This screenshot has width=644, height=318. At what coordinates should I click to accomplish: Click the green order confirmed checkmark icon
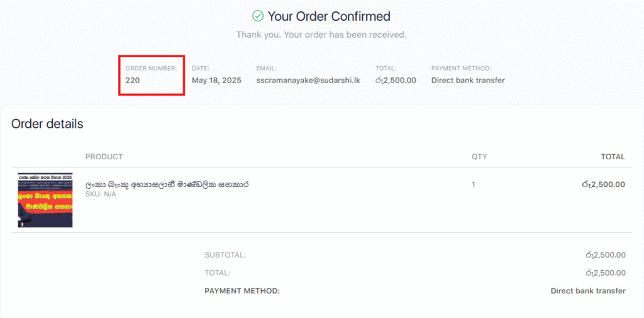click(257, 16)
